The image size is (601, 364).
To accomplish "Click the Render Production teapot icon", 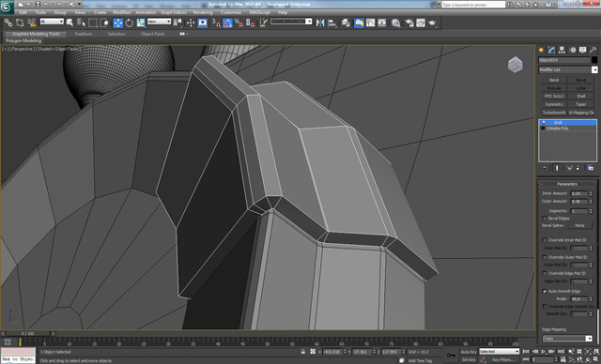I will [432, 23].
